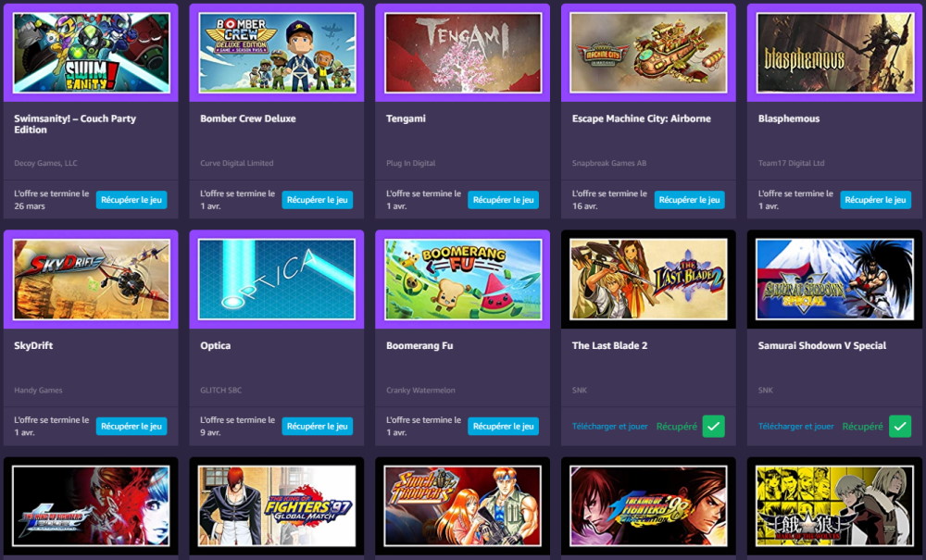This screenshot has width=926, height=560.
Task: Claim Optica with Récupérer le jeu button
Action: coord(317,426)
